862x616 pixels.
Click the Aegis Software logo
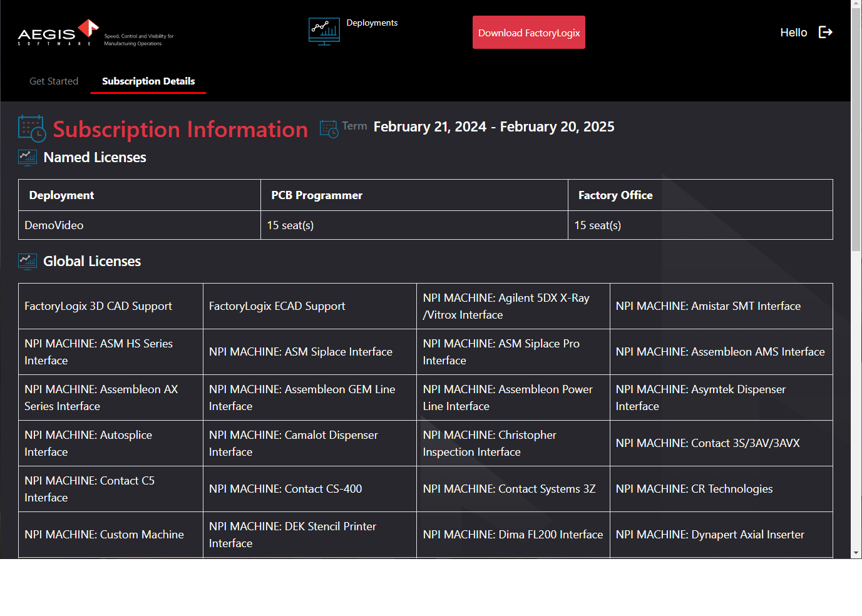click(58, 33)
